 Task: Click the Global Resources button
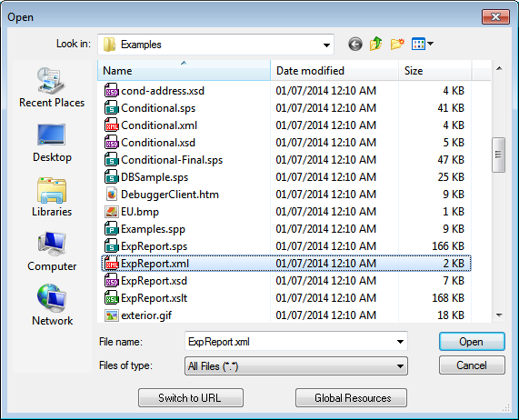click(351, 398)
